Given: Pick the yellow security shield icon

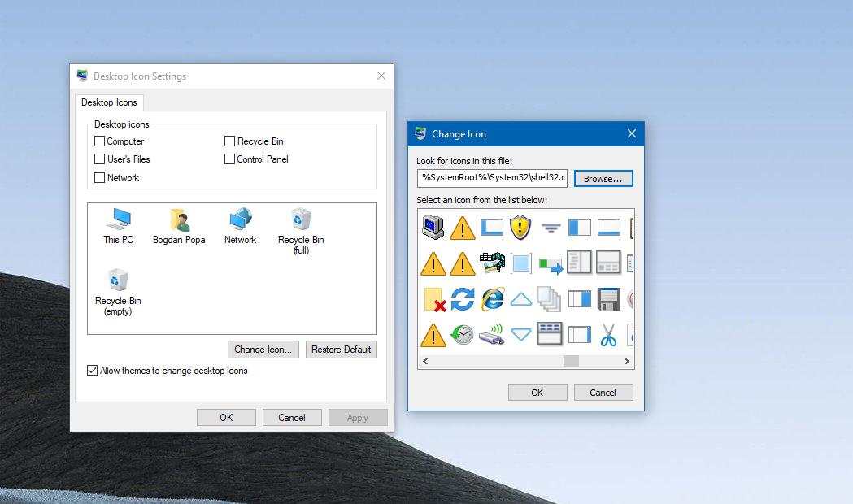Looking at the screenshot, I should (520, 228).
